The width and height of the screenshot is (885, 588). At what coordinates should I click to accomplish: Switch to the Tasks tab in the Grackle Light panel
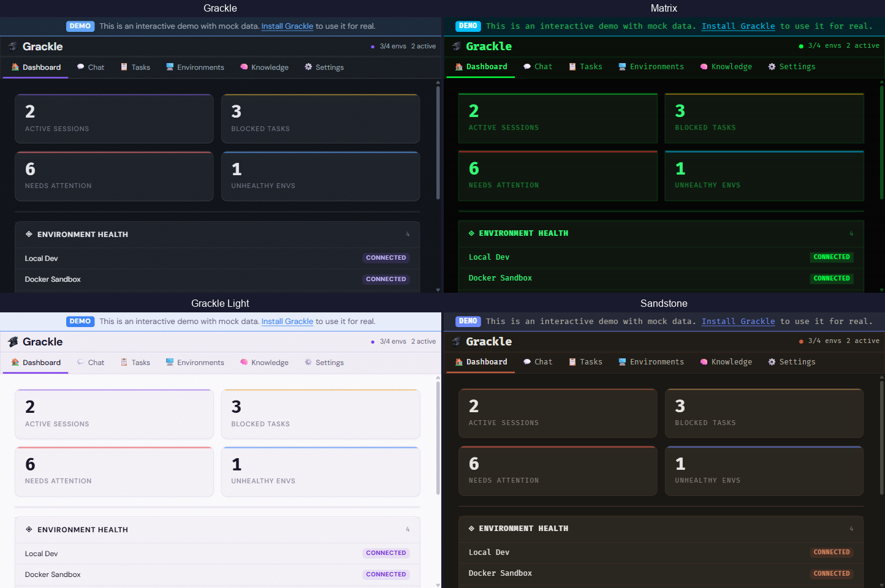[135, 363]
